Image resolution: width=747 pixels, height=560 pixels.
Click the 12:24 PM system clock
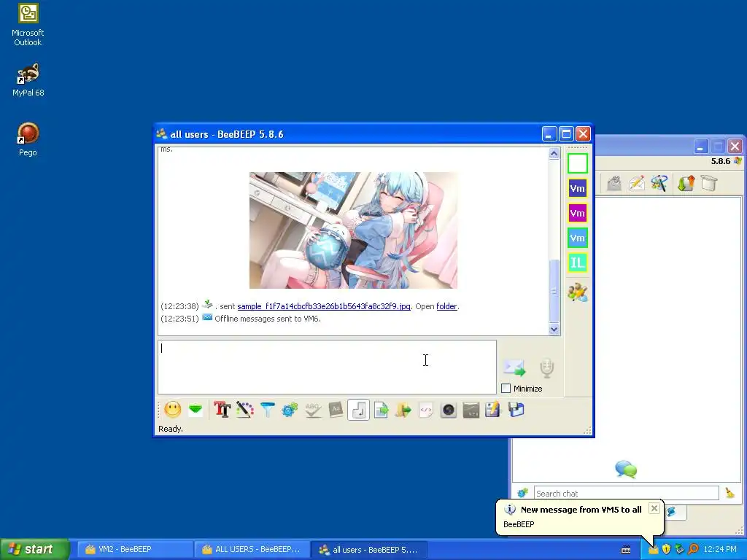click(719, 550)
